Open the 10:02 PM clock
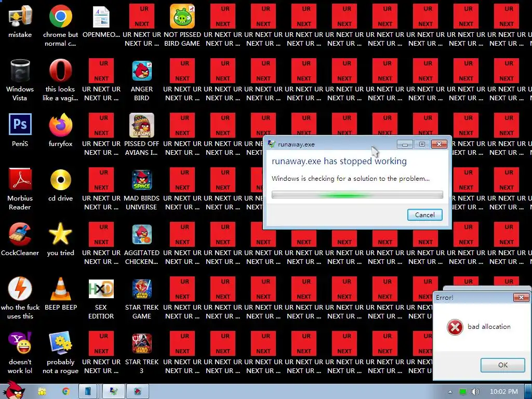 click(x=503, y=392)
